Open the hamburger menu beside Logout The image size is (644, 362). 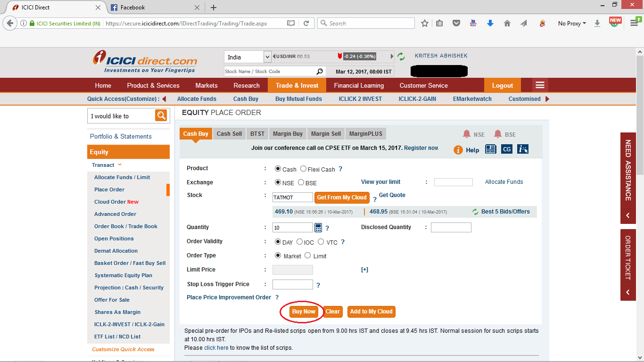(x=540, y=85)
